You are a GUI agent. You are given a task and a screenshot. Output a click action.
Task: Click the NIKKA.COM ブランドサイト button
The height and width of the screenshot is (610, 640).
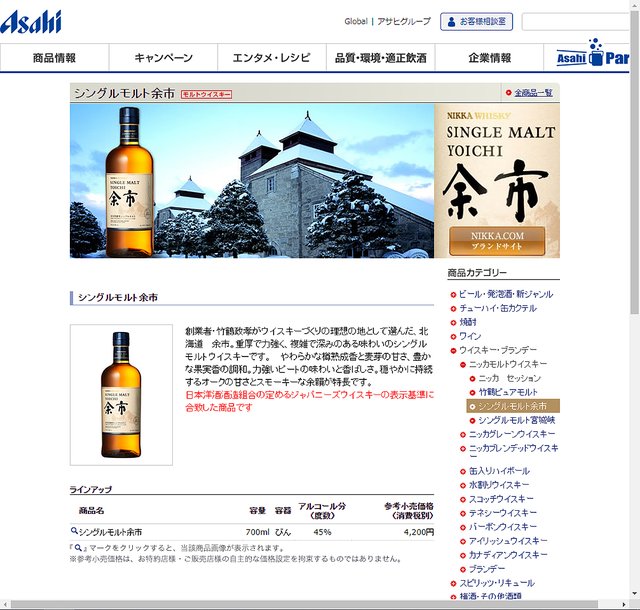pyautogui.click(x=497, y=241)
